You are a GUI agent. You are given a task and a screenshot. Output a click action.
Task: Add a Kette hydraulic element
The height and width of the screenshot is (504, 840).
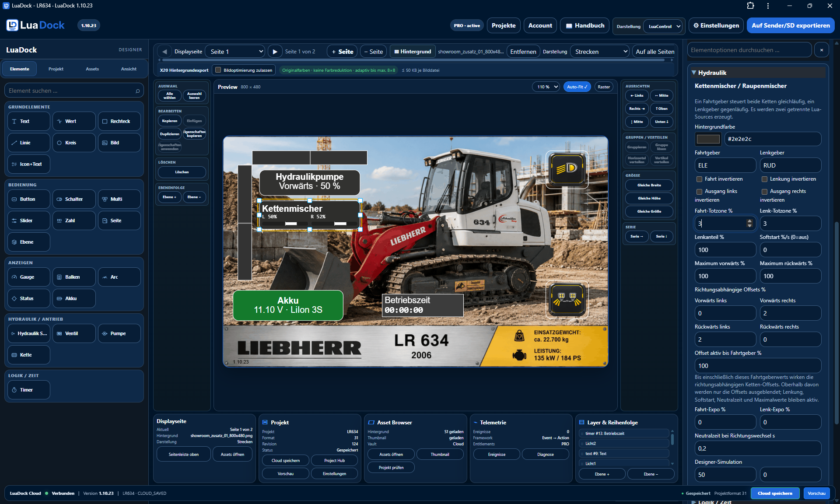tap(29, 355)
